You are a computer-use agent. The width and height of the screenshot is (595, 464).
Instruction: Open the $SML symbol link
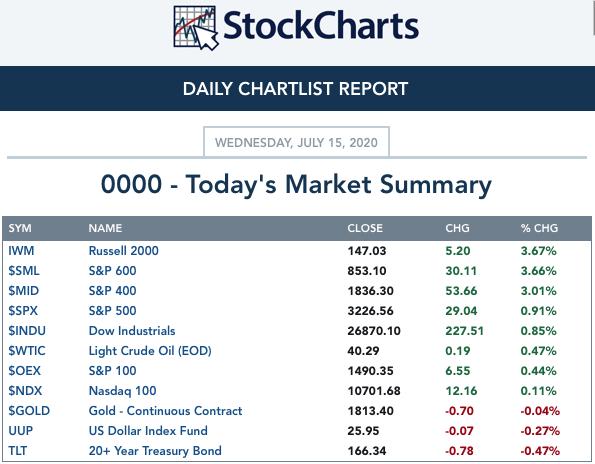[24, 271]
